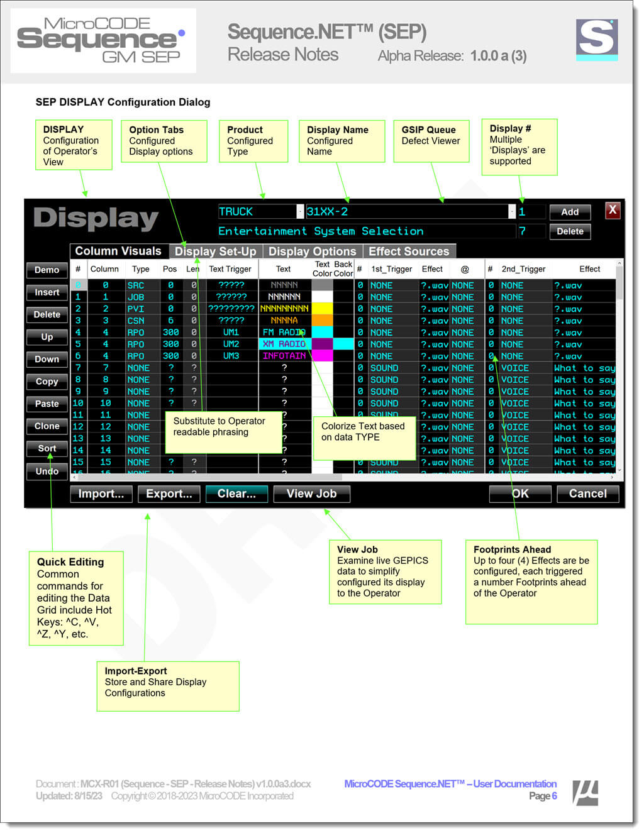
Task: Pick the yellow Text Color swatch in row 2
Action: tap(322, 309)
